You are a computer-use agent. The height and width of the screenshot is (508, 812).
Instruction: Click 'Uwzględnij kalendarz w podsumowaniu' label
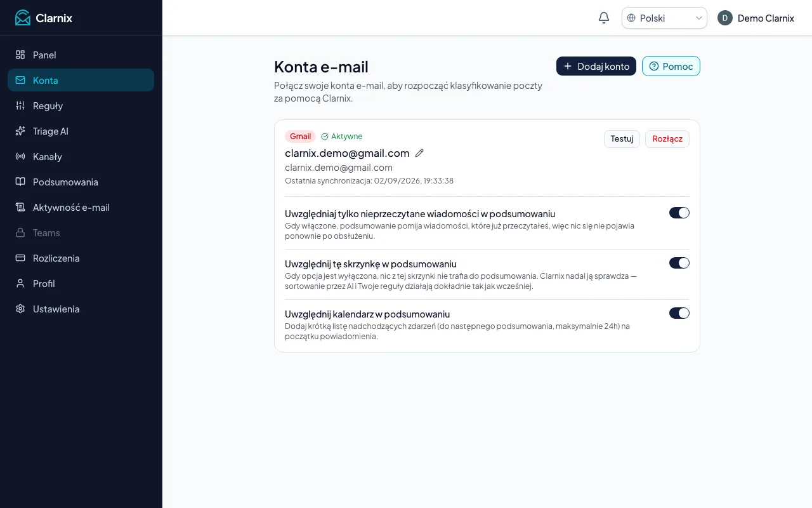point(367,314)
